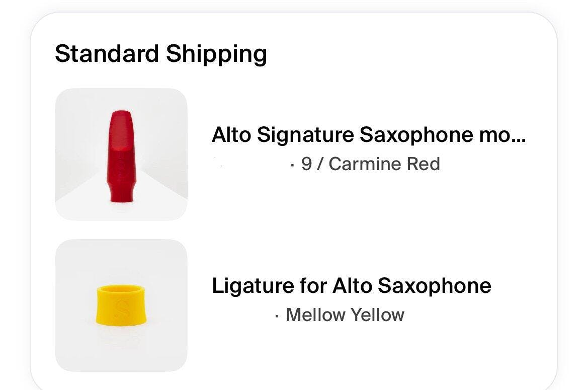Click Saxophone in the ligature item title

tap(434, 286)
